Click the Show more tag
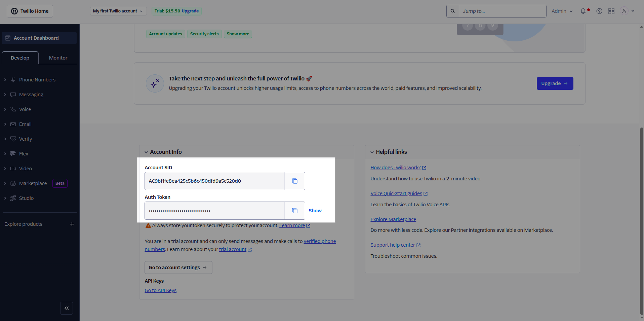This screenshot has height=321, width=644. click(238, 34)
